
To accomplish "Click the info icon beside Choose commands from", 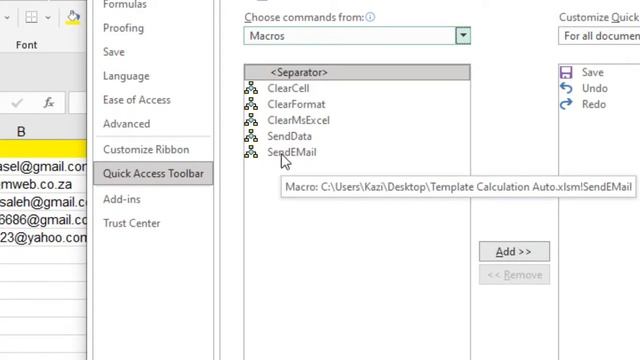I will coord(370,17).
